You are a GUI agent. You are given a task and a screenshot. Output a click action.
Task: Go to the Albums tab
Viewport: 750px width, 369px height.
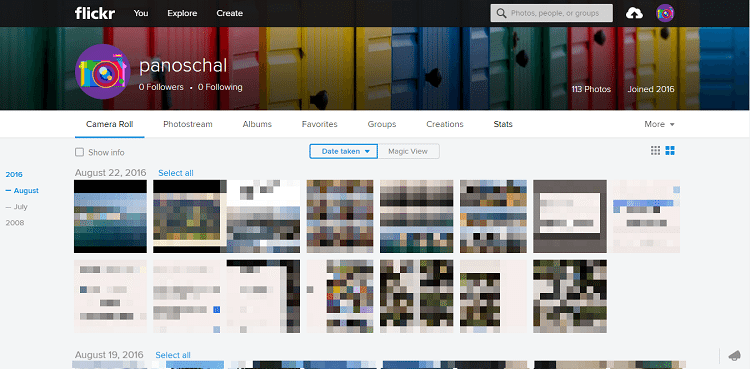click(x=257, y=124)
